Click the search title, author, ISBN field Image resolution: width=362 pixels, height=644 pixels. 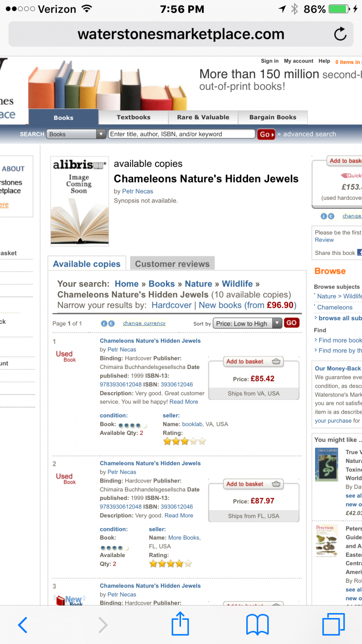click(181, 134)
